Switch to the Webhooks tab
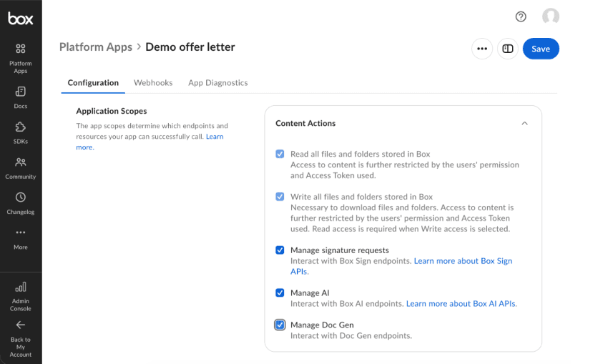The width and height of the screenshot is (593, 364). [153, 83]
